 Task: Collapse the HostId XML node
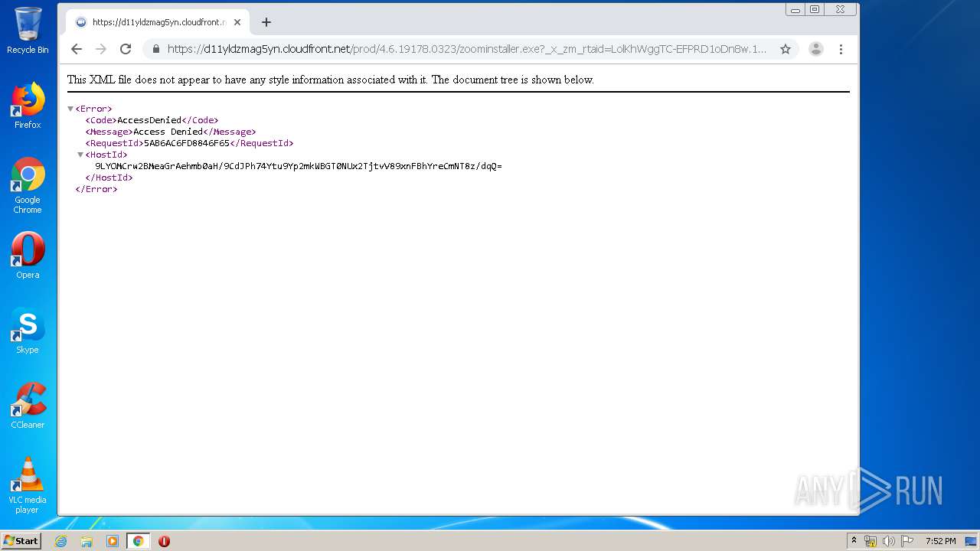(x=80, y=155)
